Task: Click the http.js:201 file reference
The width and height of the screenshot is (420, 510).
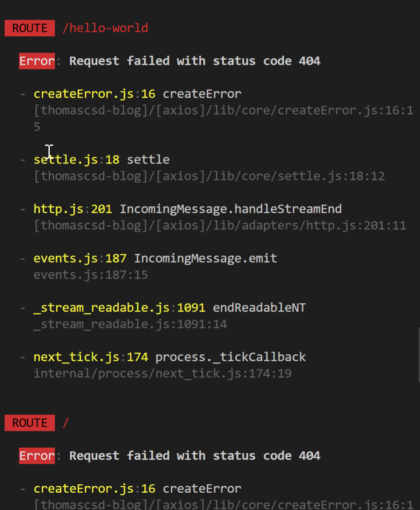Action: coord(73,209)
